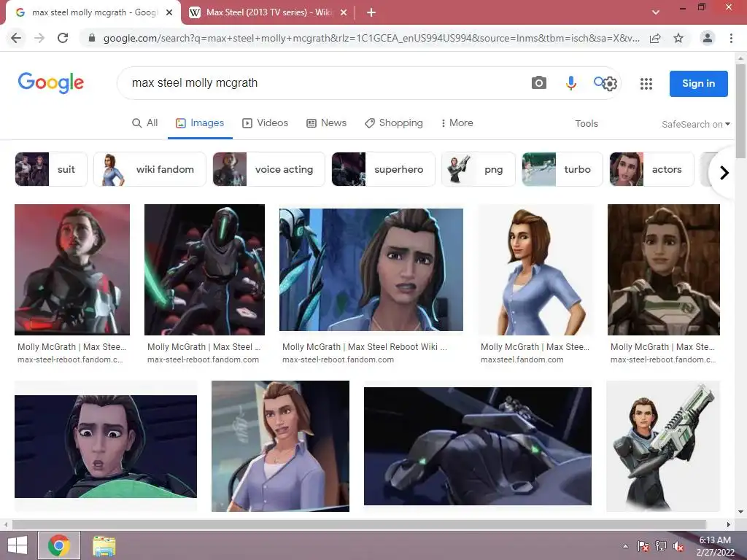Open the maxsteel.fandom.com source link
This screenshot has width=747, height=560.
522,359
